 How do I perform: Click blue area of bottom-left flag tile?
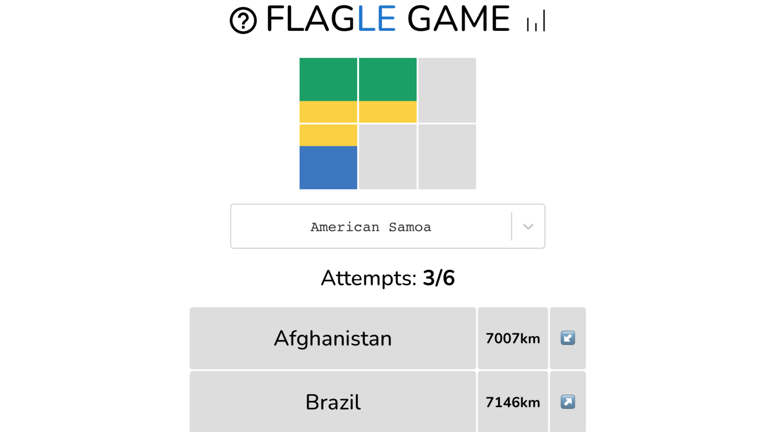click(328, 168)
